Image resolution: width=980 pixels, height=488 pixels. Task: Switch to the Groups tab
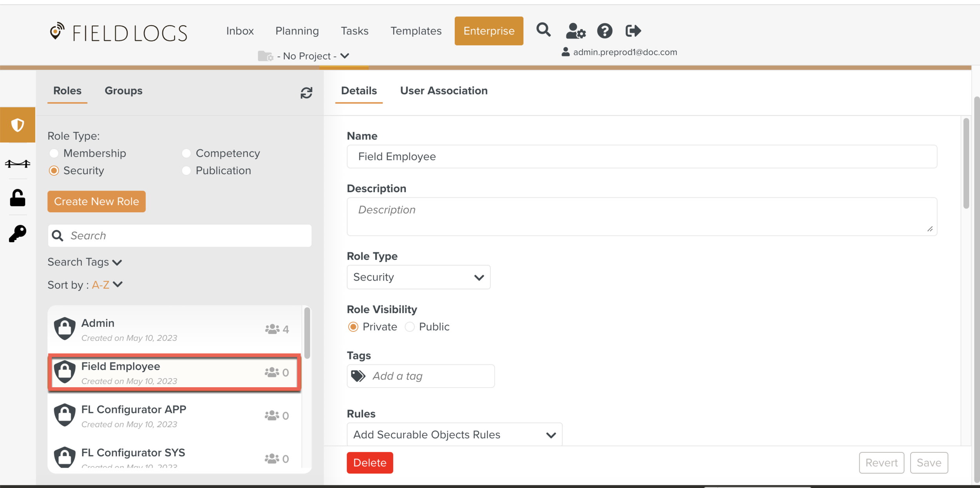coord(123,91)
